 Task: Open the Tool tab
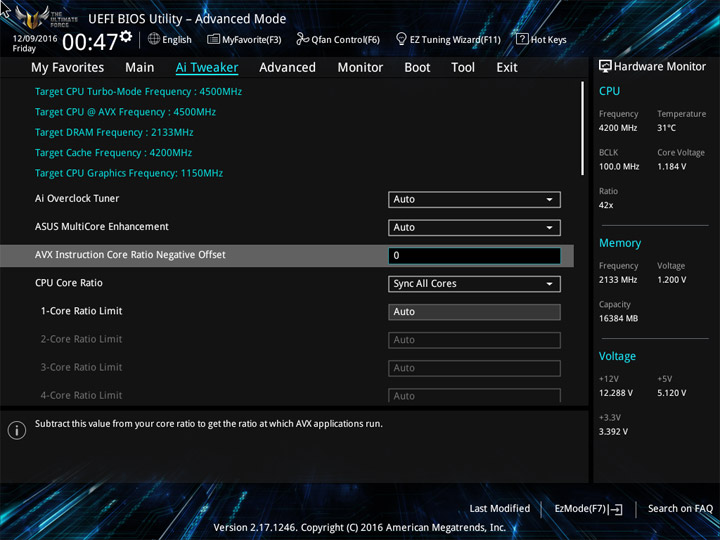[x=463, y=68]
